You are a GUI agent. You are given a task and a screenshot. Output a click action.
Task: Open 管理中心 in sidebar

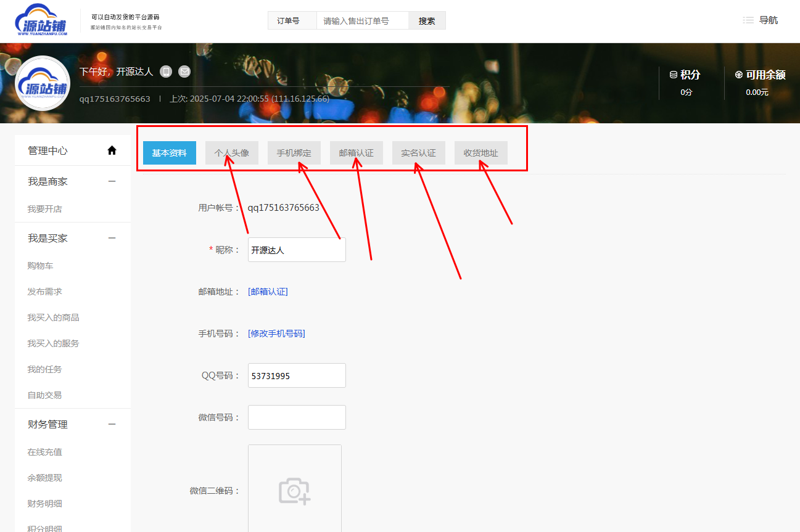pos(48,150)
